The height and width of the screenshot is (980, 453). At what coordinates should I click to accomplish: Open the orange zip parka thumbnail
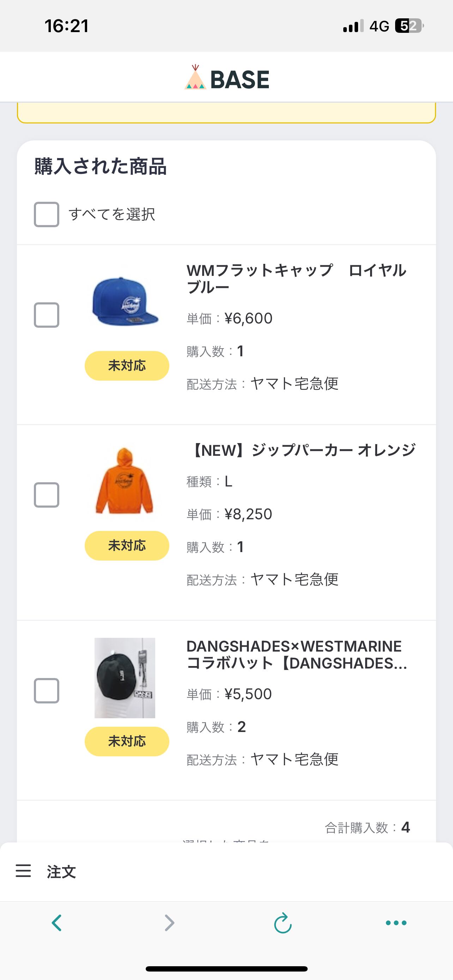(125, 480)
